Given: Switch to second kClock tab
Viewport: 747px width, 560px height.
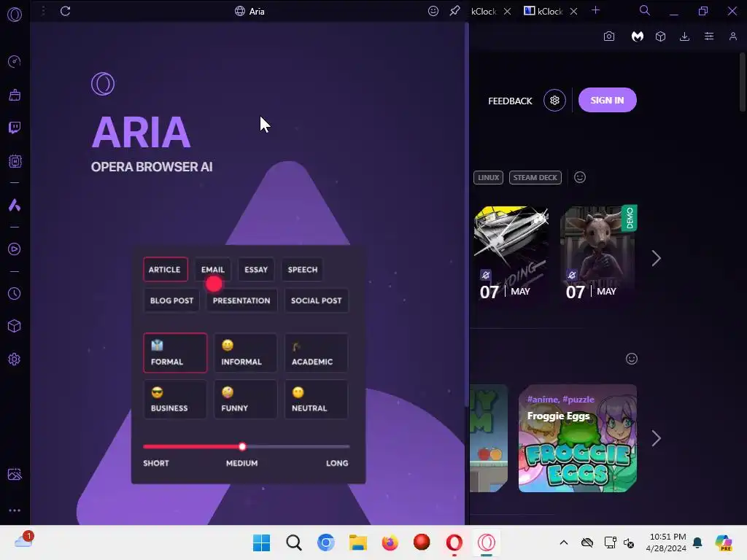Looking at the screenshot, I should click(544, 11).
